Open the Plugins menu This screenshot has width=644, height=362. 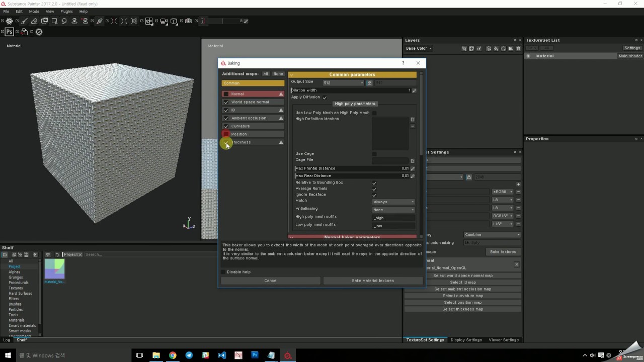(x=66, y=11)
